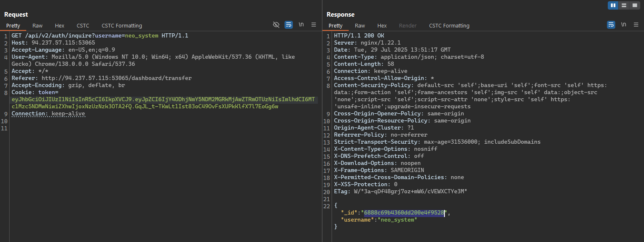Toggle \n newline display in Request pane
This screenshot has width=644, height=242.
click(x=301, y=25)
